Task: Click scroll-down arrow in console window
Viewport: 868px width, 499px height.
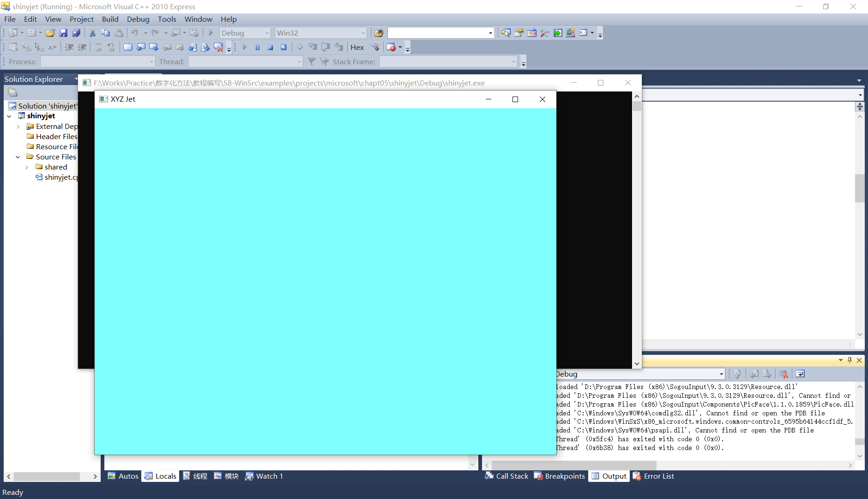Action: [637, 364]
